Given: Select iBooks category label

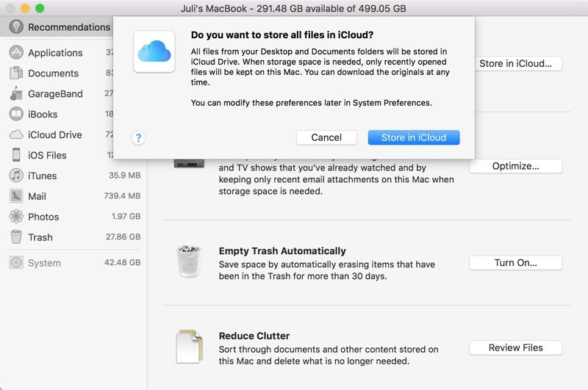Looking at the screenshot, I should 43,115.
